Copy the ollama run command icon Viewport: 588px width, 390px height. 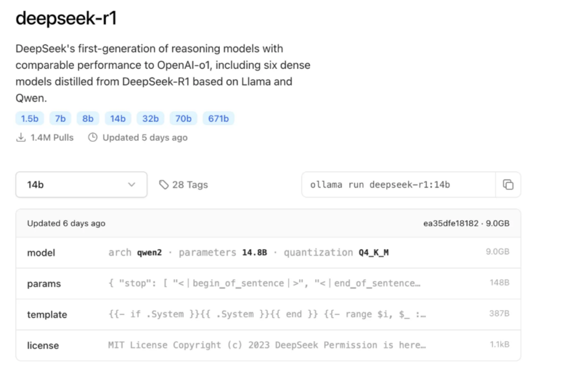[x=508, y=184]
